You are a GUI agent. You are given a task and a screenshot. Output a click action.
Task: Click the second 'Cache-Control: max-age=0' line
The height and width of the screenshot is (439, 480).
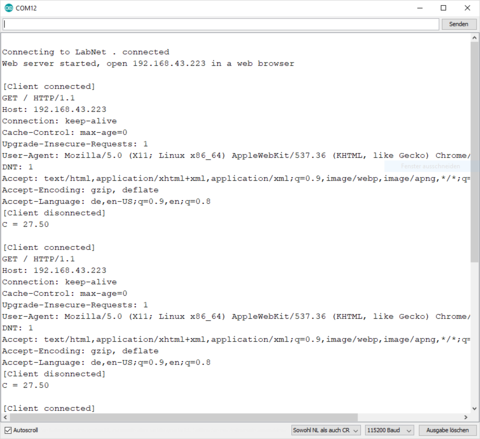click(65, 293)
